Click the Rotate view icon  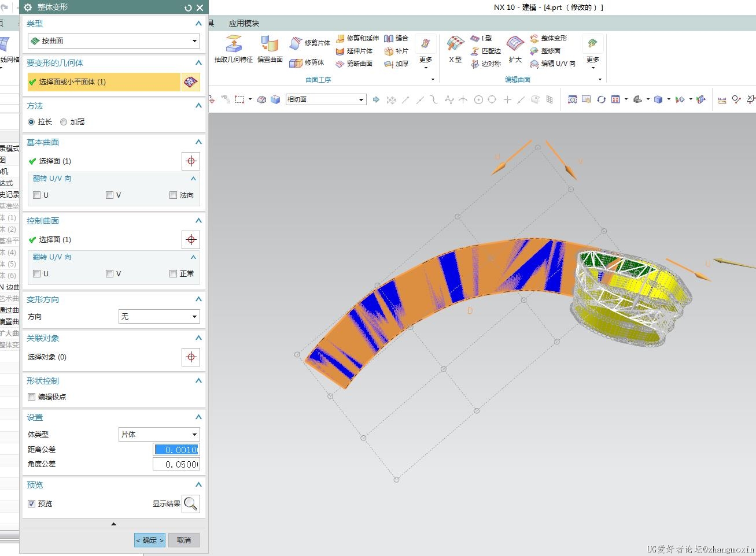[x=601, y=99]
